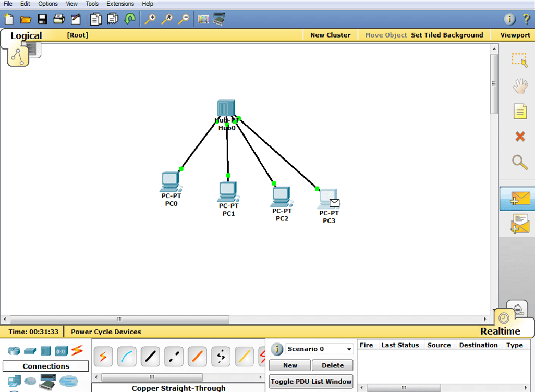This screenshot has height=392, width=535.
Task: Open the Extensions menu
Action: pos(120,4)
